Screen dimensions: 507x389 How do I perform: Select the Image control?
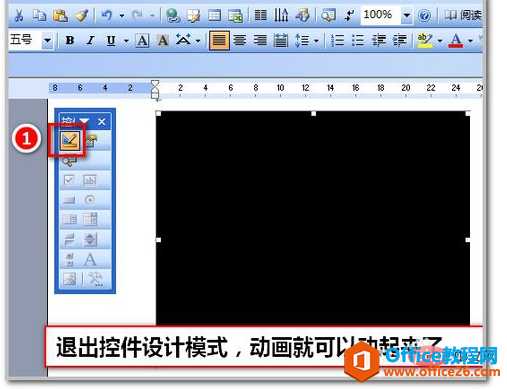69,279
